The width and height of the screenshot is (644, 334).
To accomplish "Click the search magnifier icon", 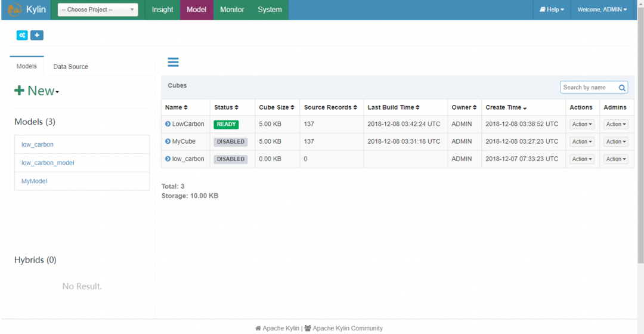I will pyautogui.click(x=622, y=88).
